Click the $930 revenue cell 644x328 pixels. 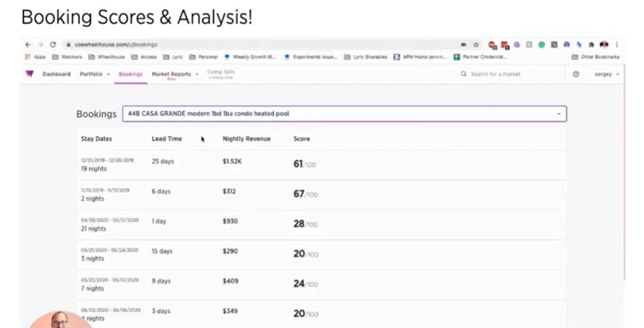[230, 221]
